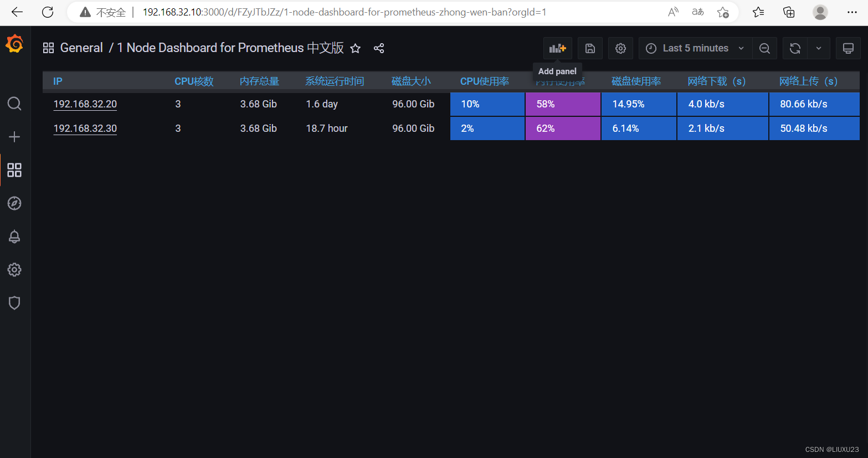The height and width of the screenshot is (458, 868).
Task: Open the 192.168.32.30 host link
Action: pos(85,128)
